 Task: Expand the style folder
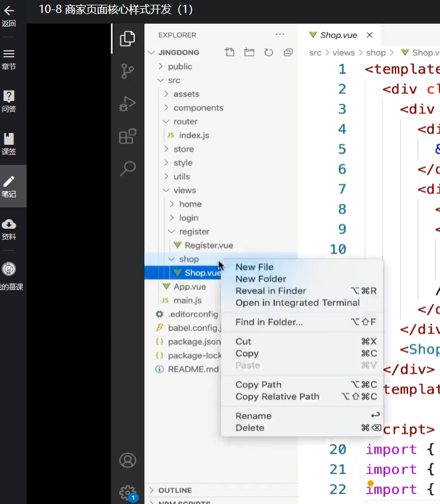(x=183, y=163)
